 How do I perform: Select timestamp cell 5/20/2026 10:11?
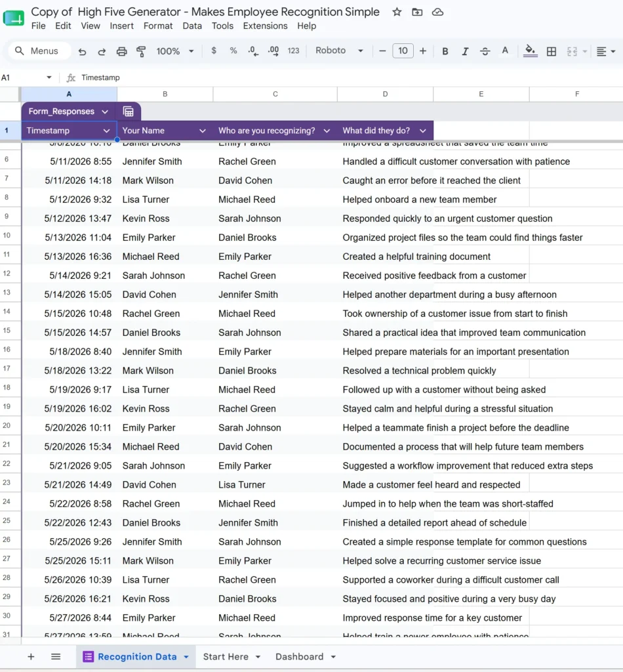click(69, 428)
